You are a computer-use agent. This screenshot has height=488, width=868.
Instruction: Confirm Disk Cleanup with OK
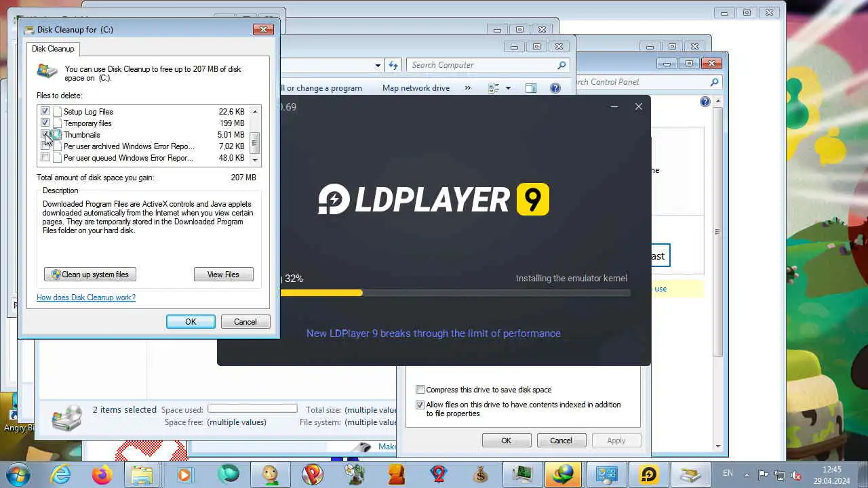[x=191, y=322]
